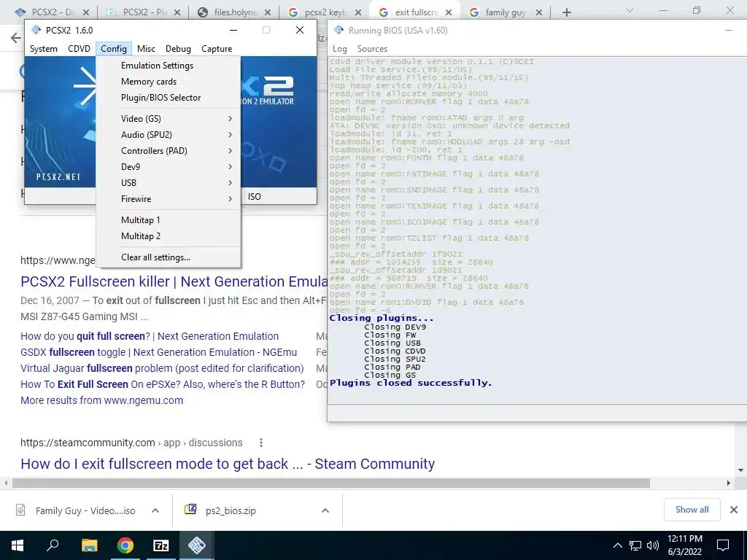Expand Audio (SPU2) submenu
This screenshot has width=747, height=560.
[x=169, y=135]
